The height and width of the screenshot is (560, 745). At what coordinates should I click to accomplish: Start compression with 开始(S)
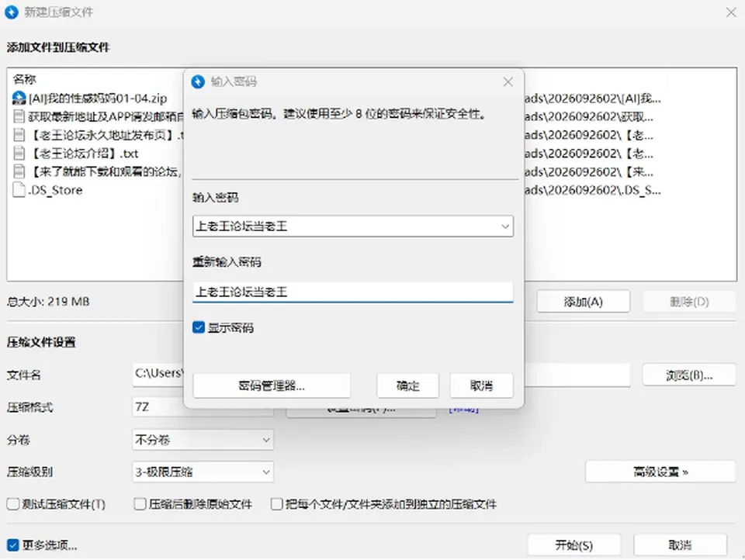[574, 544]
